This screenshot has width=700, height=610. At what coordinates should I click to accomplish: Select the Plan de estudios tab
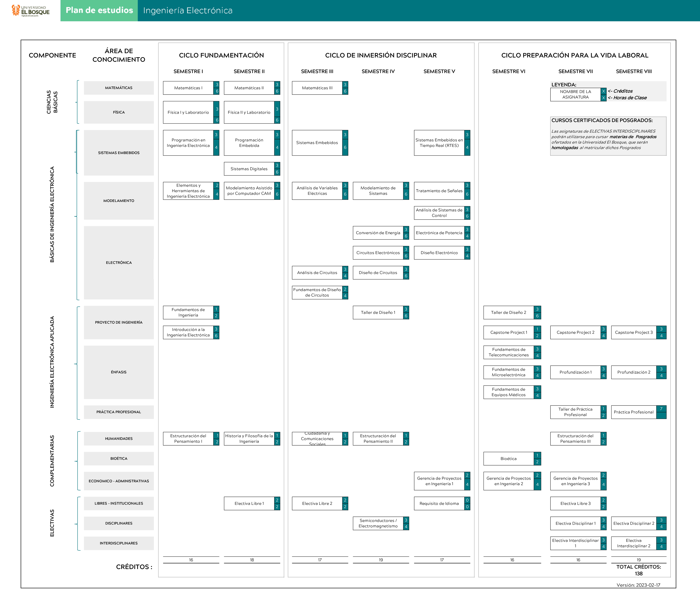(99, 11)
